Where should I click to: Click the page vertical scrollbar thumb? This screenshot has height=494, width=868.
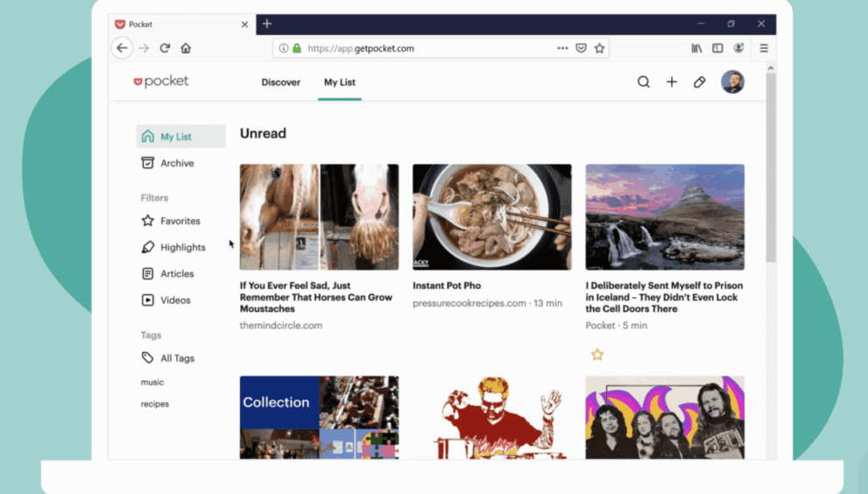point(771,167)
